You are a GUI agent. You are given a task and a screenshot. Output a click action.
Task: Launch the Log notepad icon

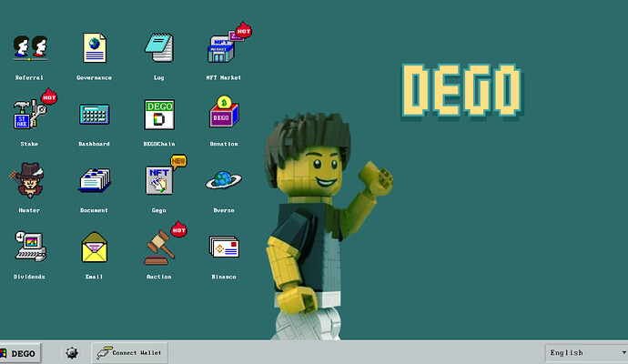[x=158, y=48]
